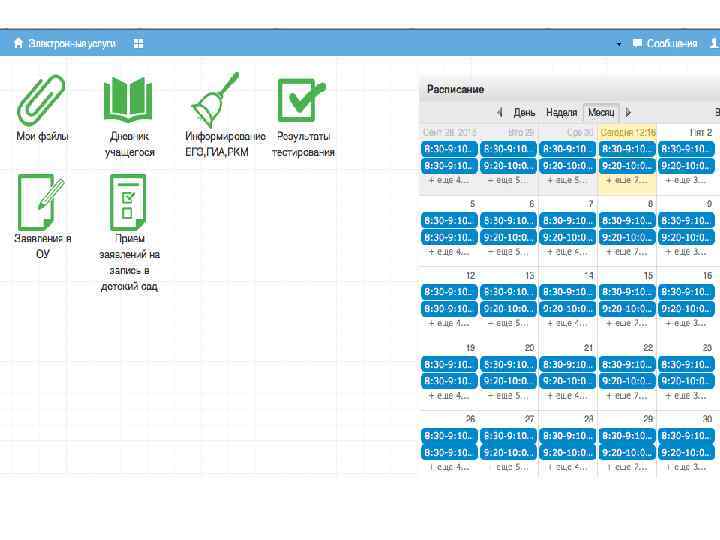Click Электронные услуги link in header

point(73,43)
